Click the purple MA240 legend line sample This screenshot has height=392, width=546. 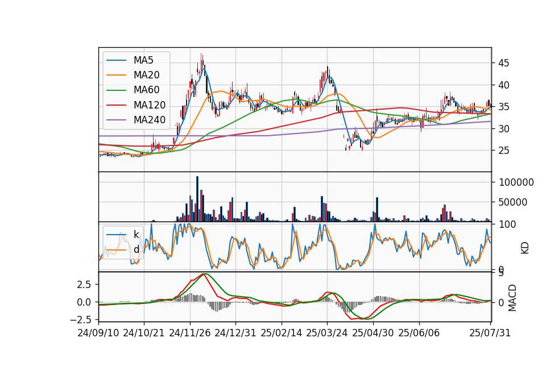point(116,120)
